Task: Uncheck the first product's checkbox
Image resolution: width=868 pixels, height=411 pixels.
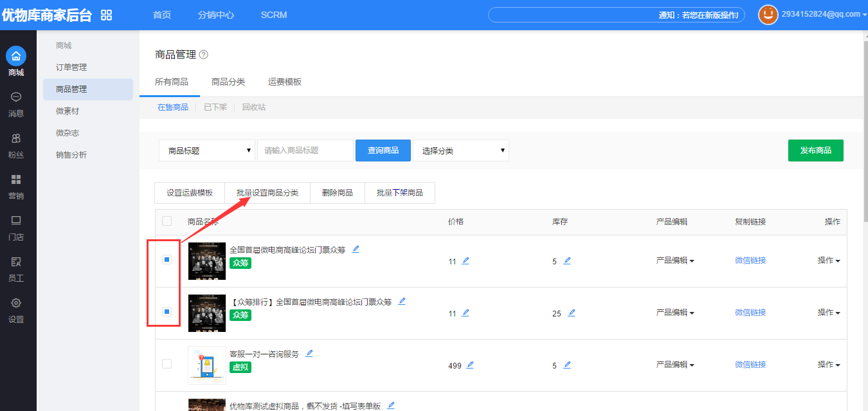Action: click(167, 260)
